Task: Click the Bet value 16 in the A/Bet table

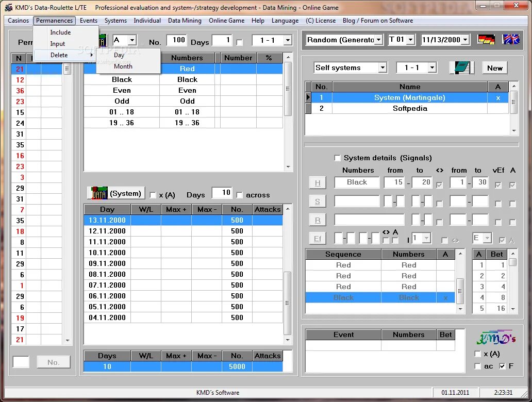Action: pos(497,308)
